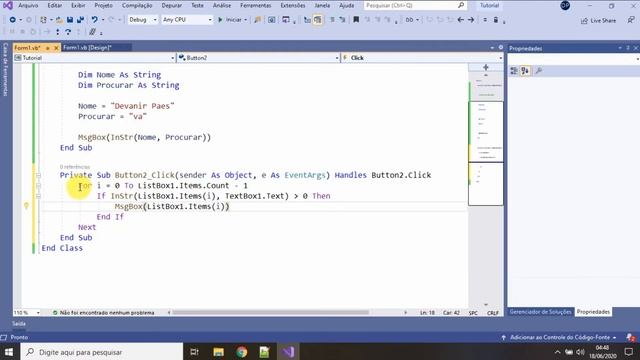Select the Propriedades bottom tab
The width and height of the screenshot is (640, 360).
(x=593, y=312)
